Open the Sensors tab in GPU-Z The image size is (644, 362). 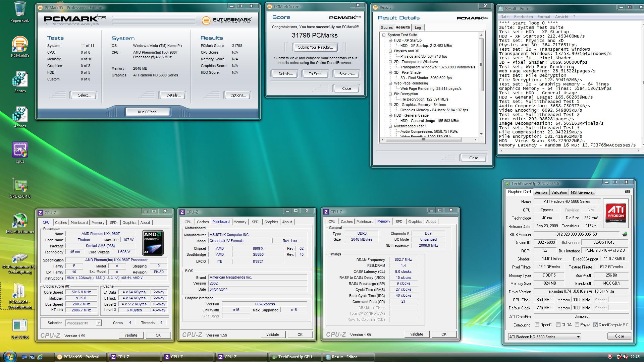541,192
